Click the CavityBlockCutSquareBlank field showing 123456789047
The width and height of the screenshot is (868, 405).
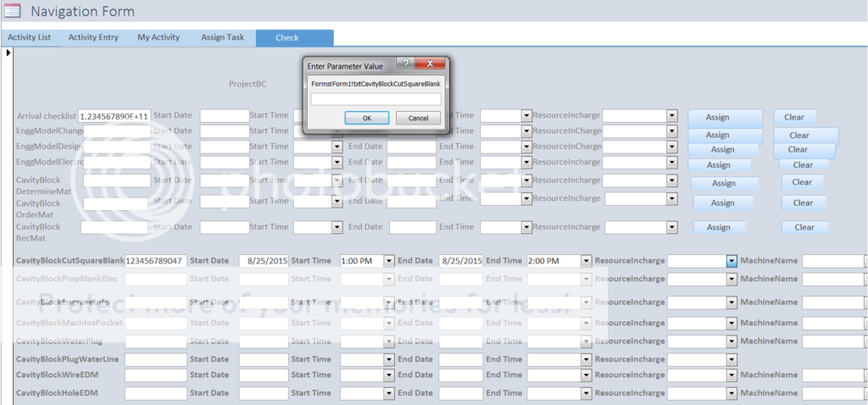(x=155, y=261)
